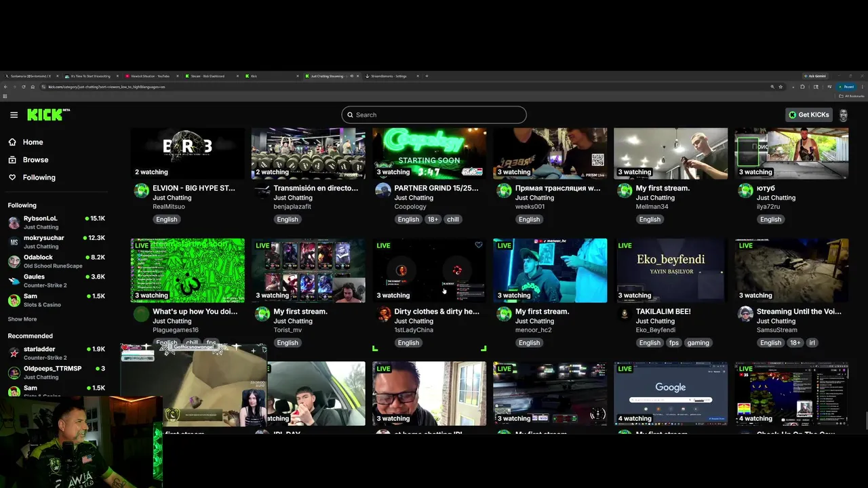The image size is (868, 488).
Task: Switch to the X (Twitter) browser tab
Action: 31,76
